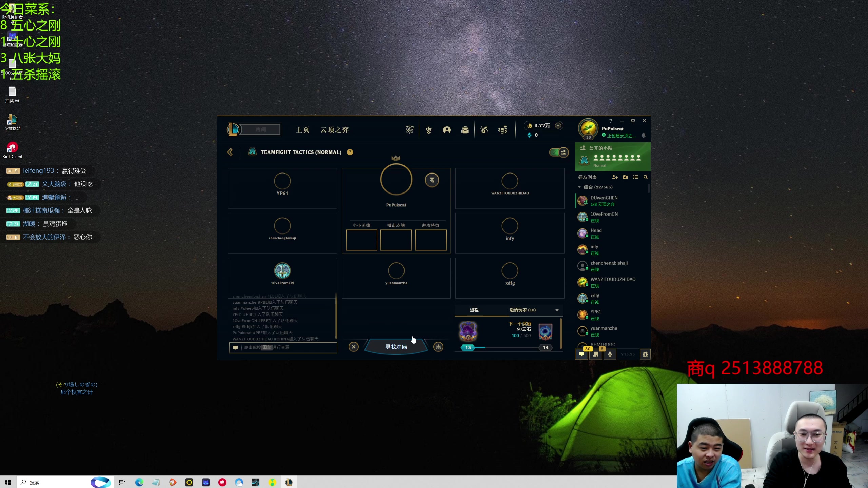Image resolution: width=868 pixels, height=488 pixels.
Task: Click the current pass reward thumbnail level 13
Action: [x=468, y=331]
